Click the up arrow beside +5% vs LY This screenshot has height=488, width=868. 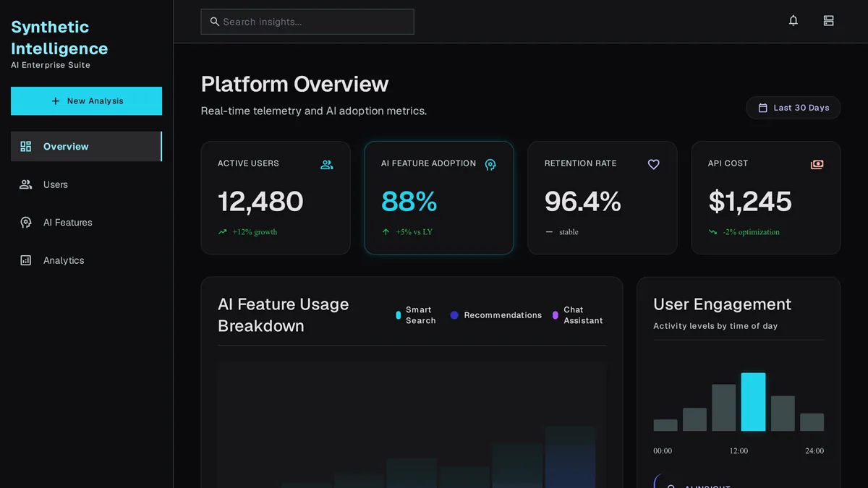386,232
